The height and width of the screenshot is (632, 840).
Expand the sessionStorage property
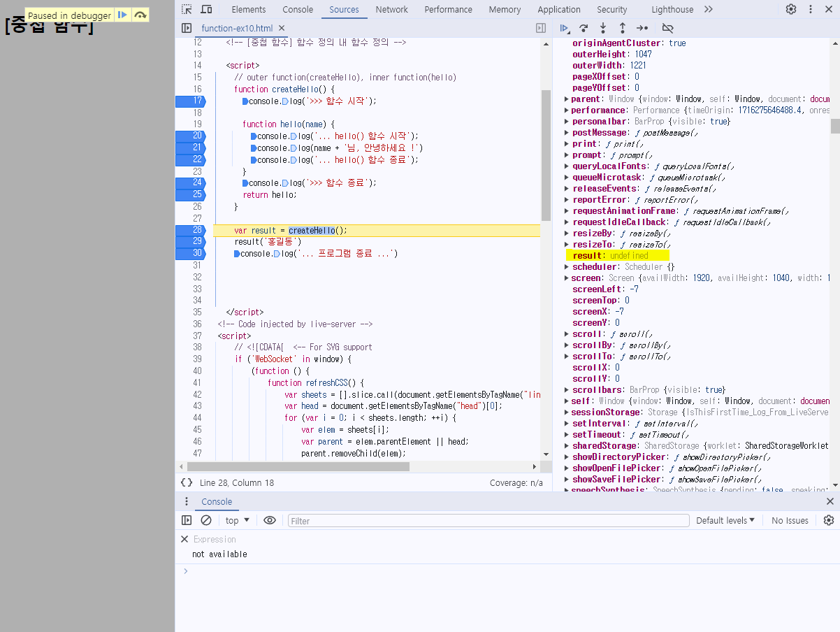567,412
